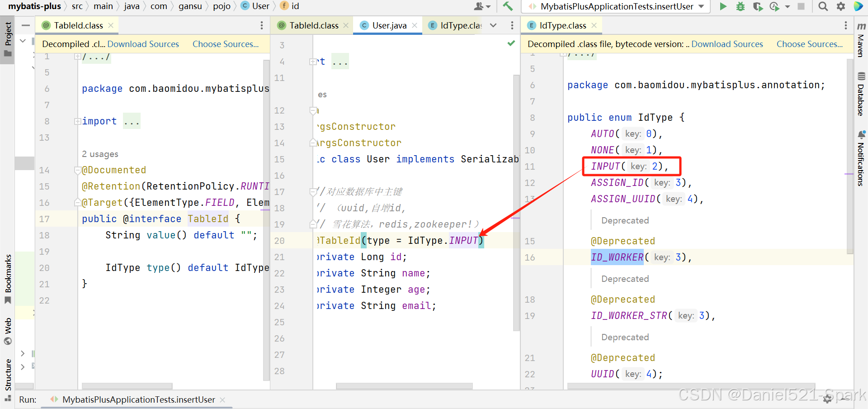
Task: Open the middle editor group's three-dot tab menu
Action: (x=512, y=25)
